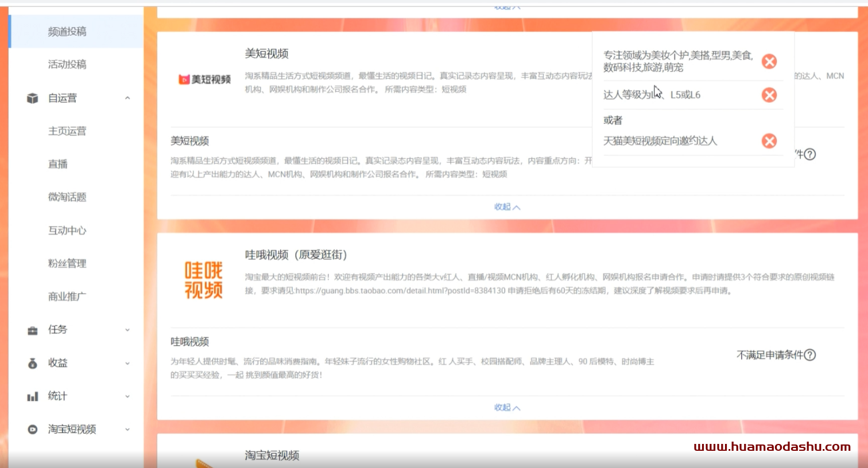Image resolution: width=868 pixels, height=468 pixels.
Task: Open 主页运营 menu item
Action: point(67,131)
